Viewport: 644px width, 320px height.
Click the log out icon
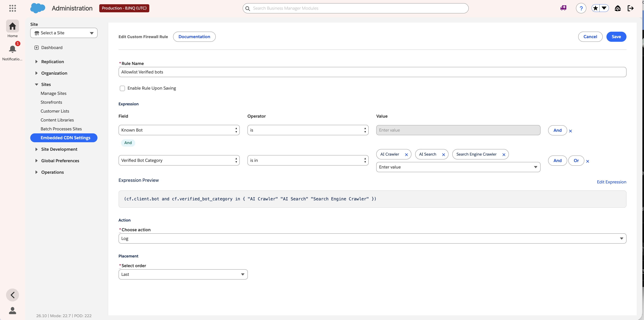pyautogui.click(x=630, y=8)
